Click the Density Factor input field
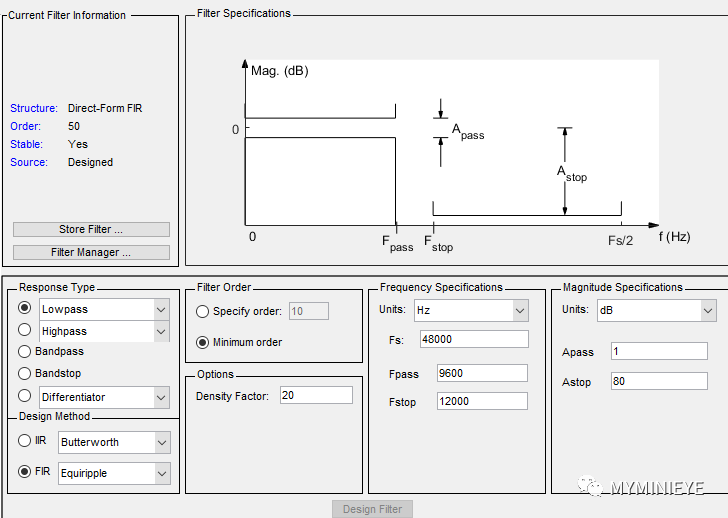This screenshot has height=518, width=728. [316, 396]
